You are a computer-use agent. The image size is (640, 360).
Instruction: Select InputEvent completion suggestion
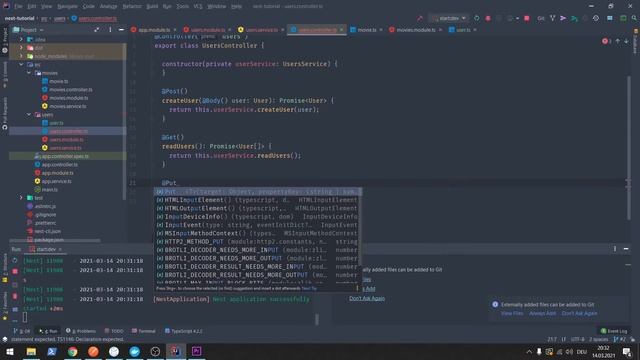coord(257,225)
